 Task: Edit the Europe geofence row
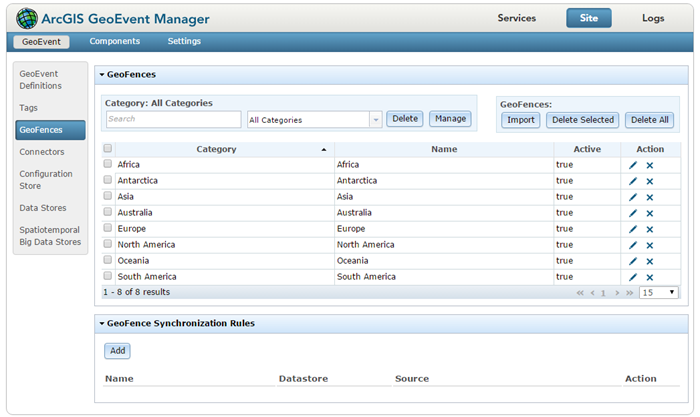pos(632,229)
